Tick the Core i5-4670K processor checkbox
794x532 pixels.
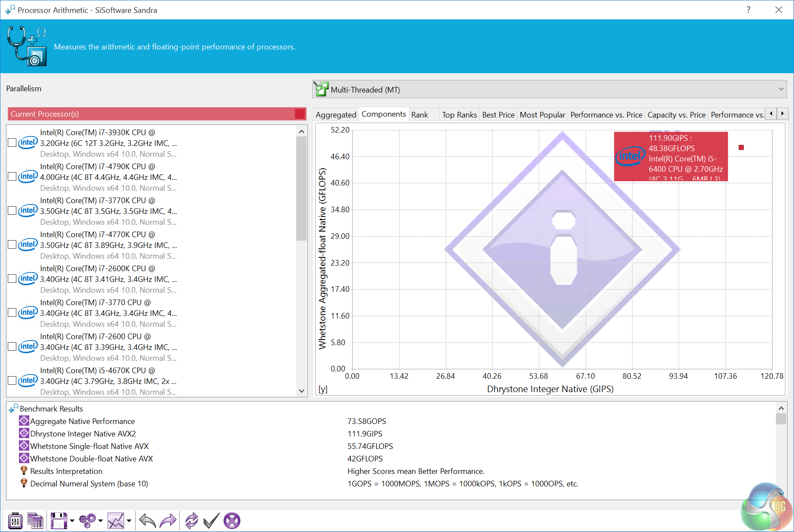pyautogui.click(x=12, y=381)
